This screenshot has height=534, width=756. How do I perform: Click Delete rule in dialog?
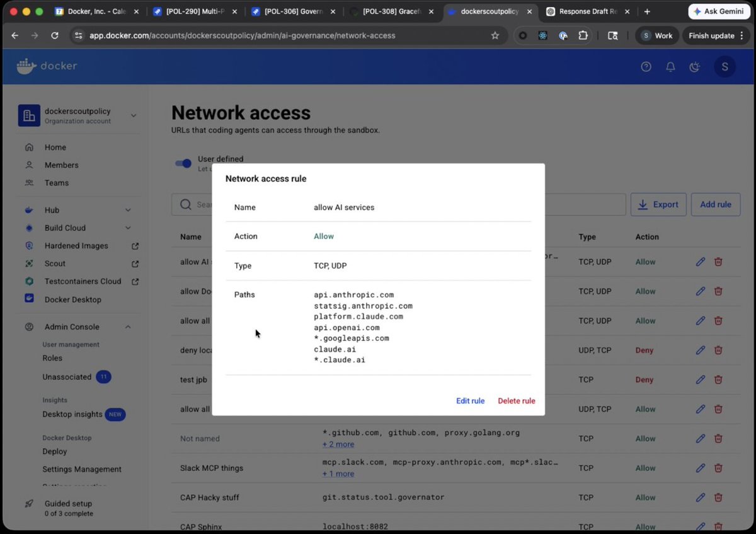517,401
